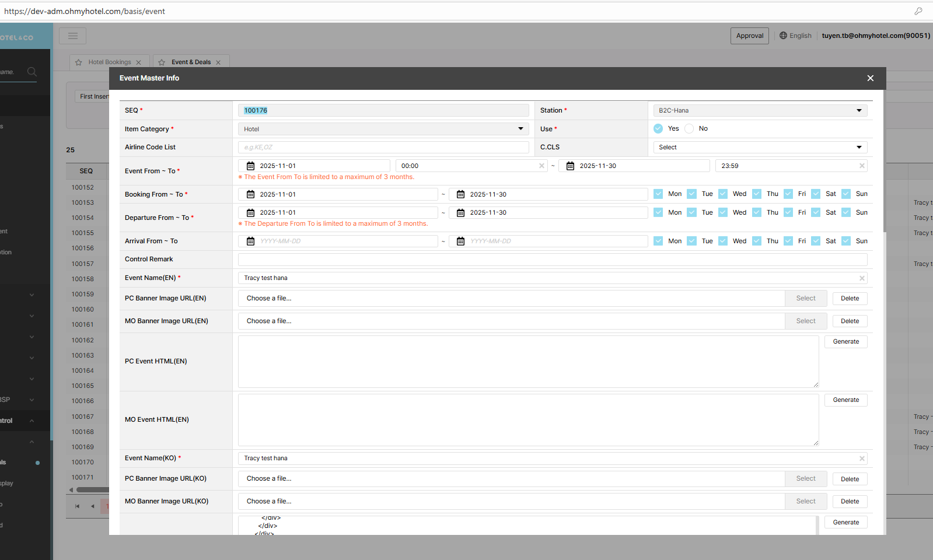The height and width of the screenshot is (560, 933).
Task: Open Booking From calendar icon
Action: [250, 195]
